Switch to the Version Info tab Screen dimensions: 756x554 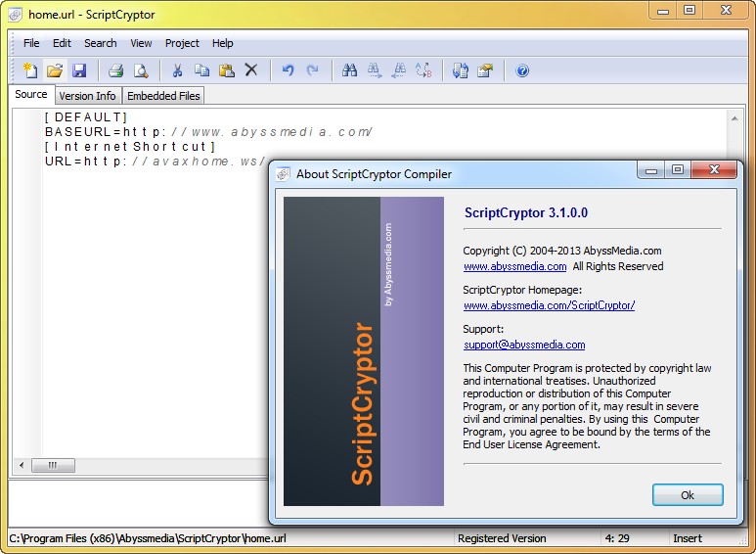click(87, 96)
